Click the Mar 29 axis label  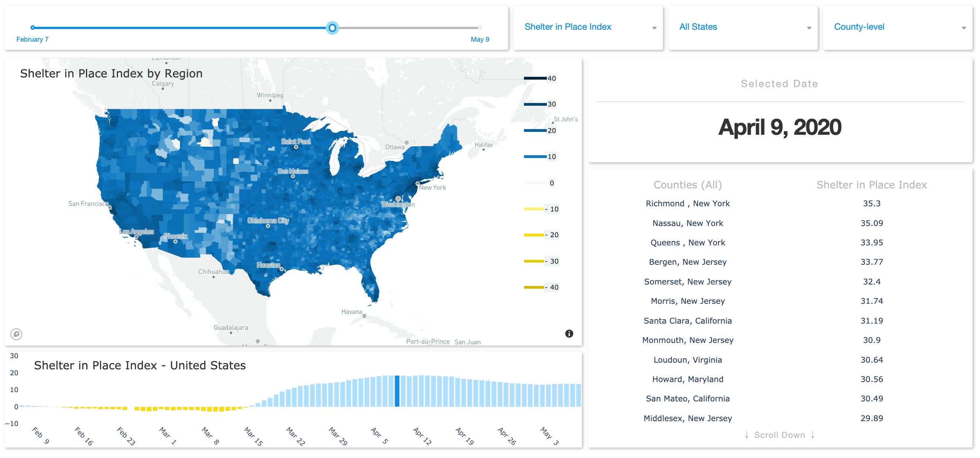pyautogui.click(x=338, y=436)
